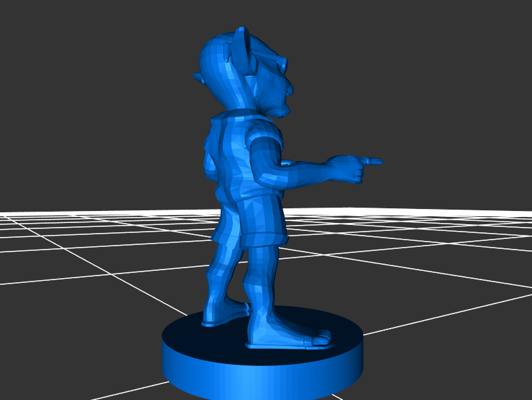Click the figure's pointing hand

353,168
